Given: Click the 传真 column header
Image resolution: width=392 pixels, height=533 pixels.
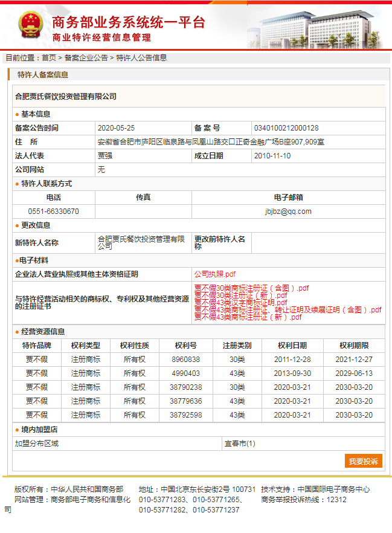Looking at the screenshot, I should [143, 198].
